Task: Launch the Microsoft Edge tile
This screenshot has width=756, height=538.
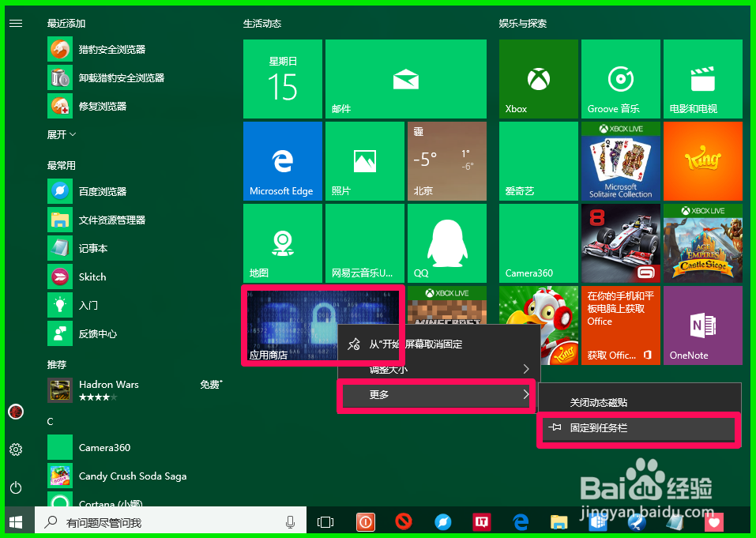Action: point(283,161)
